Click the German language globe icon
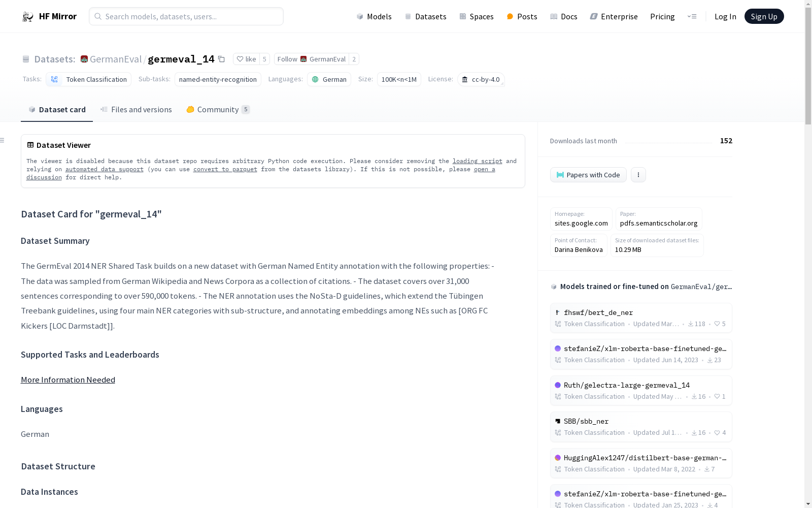The width and height of the screenshot is (812, 508). 315,79
